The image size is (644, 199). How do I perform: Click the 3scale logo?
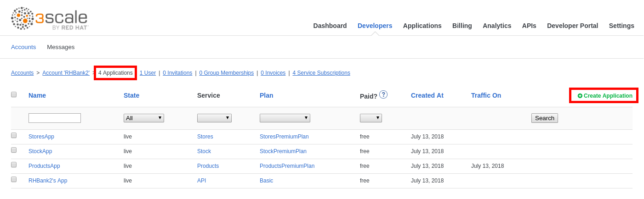coord(49,18)
